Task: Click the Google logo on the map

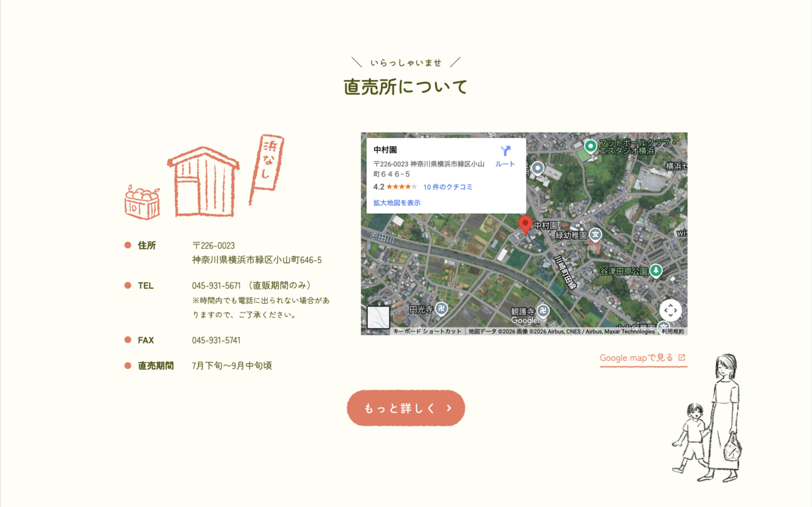Action: pyautogui.click(x=524, y=321)
